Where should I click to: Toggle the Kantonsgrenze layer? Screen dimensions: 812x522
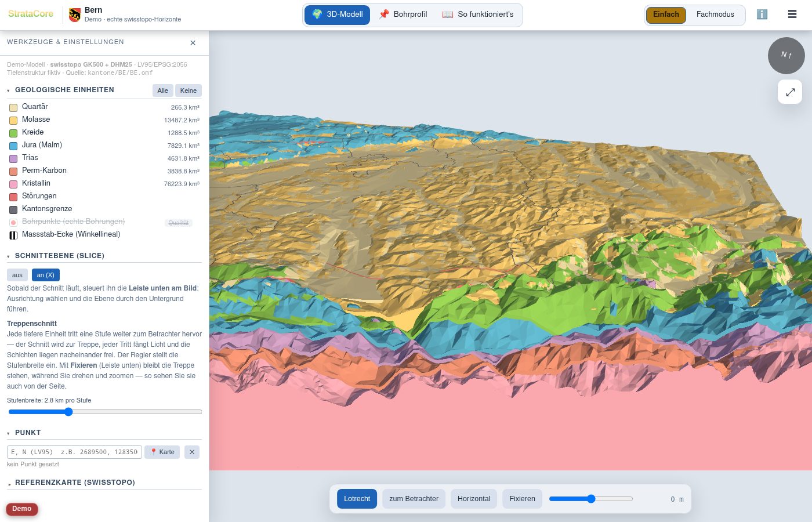click(x=13, y=209)
